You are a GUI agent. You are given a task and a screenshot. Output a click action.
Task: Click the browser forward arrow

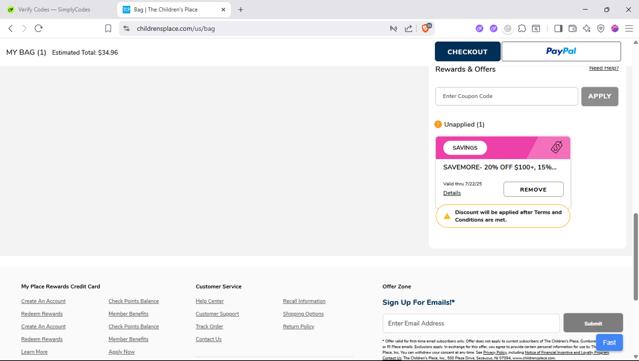click(24, 28)
